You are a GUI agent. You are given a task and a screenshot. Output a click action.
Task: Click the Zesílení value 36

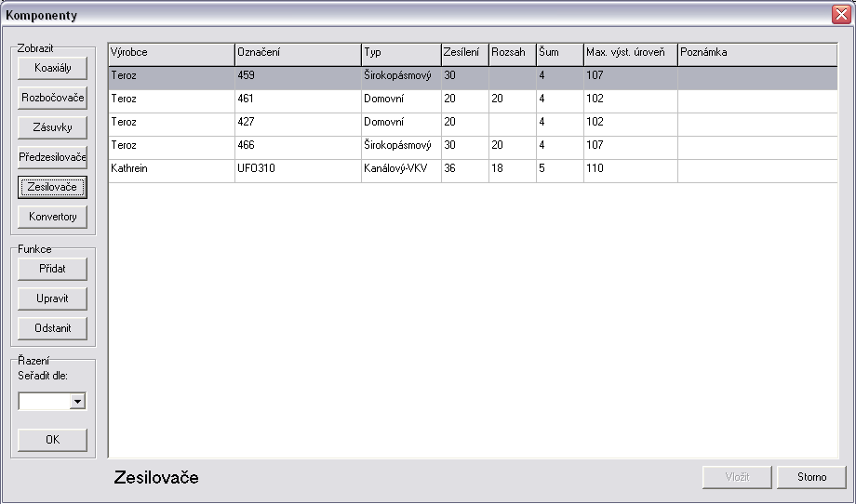[x=465, y=171]
